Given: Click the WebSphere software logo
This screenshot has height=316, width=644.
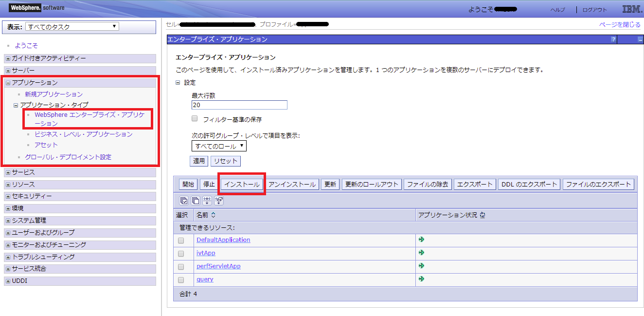Looking at the screenshot, I should point(36,8).
